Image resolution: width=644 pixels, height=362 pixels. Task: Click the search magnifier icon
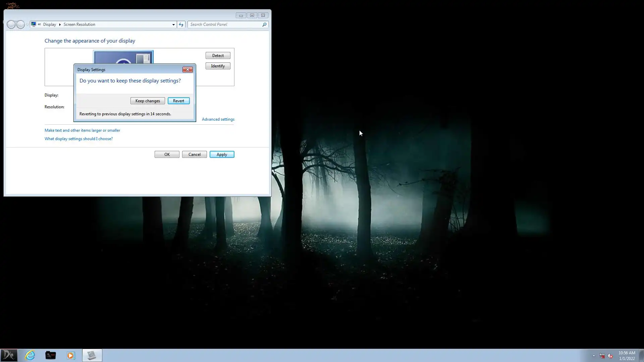(x=264, y=24)
